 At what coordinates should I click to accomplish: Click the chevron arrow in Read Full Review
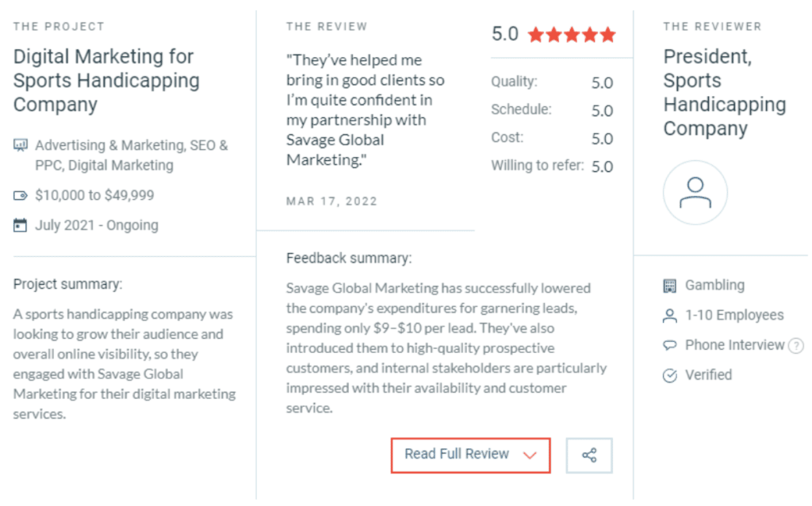click(529, 455)
